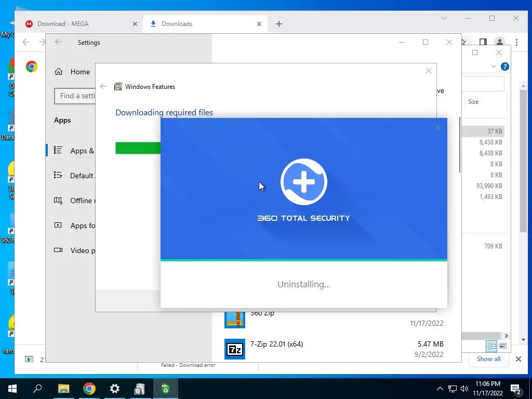532x399 pixels.
Task: Open a new Chrome tab
Action: point(279,24)
